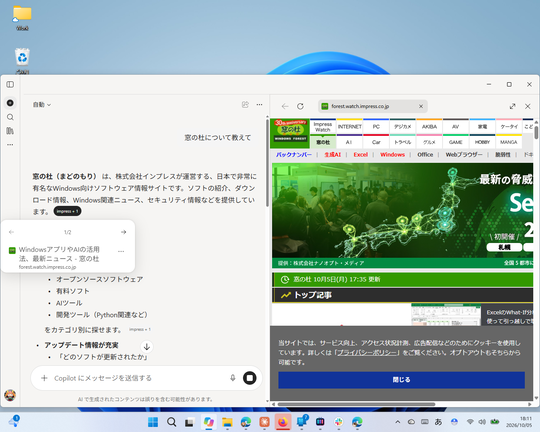Click the web page horizontal scrollbar
This screenshot has width=540, height=432.
coord(356,404)
